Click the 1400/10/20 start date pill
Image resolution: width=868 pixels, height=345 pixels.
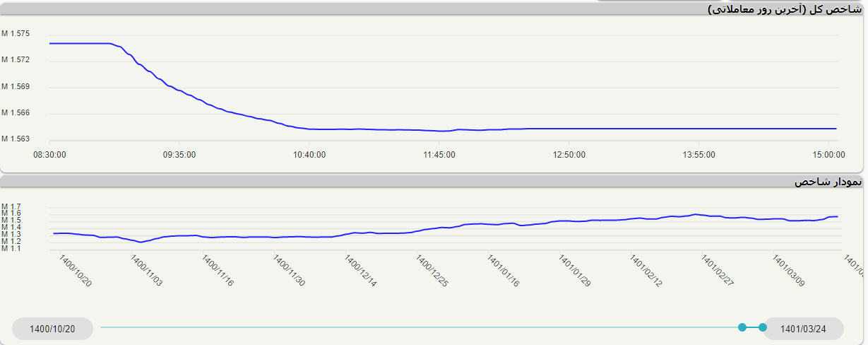53,329
